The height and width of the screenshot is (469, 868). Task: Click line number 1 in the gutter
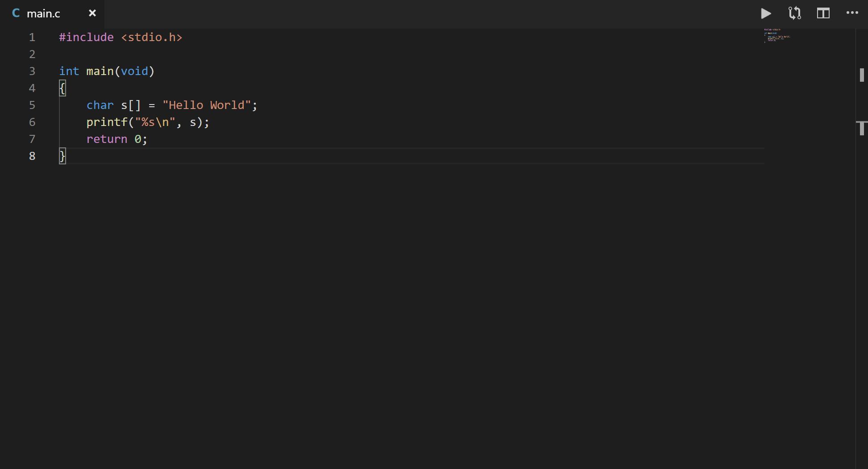pos(32,37)
